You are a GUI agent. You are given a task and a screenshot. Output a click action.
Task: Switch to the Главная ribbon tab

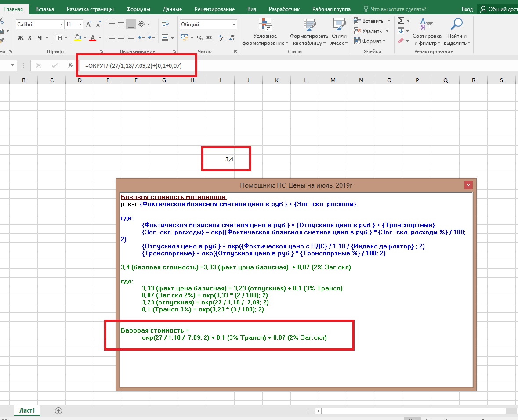coord(13,9)
